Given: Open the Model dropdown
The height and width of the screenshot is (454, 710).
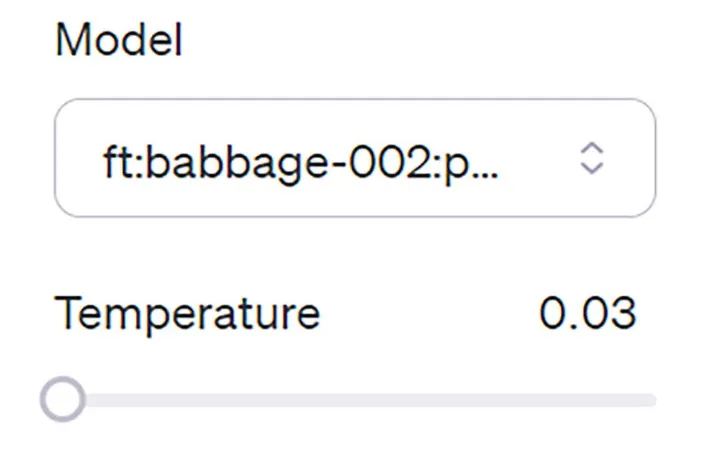Looking at the screenshot, I should (355, 158).
